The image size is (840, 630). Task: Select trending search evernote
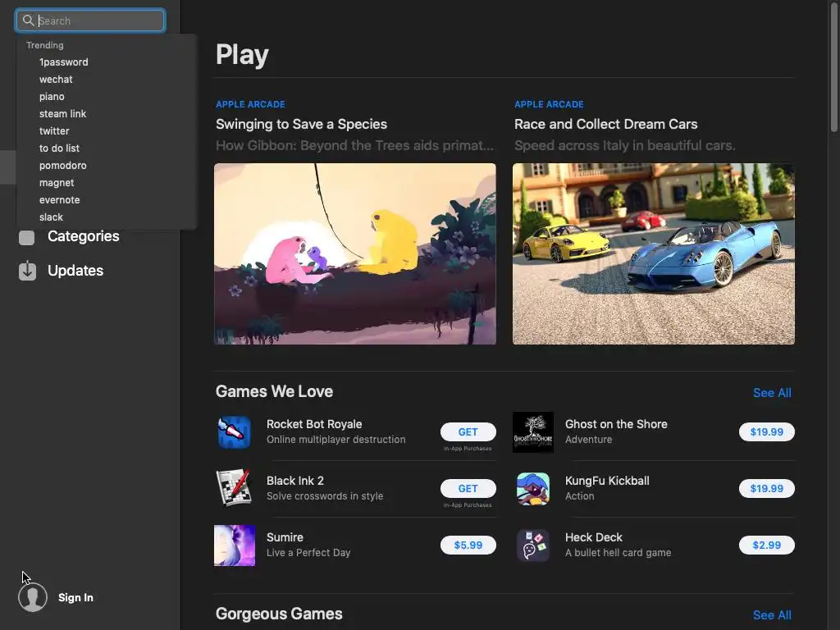coord(59,200)
